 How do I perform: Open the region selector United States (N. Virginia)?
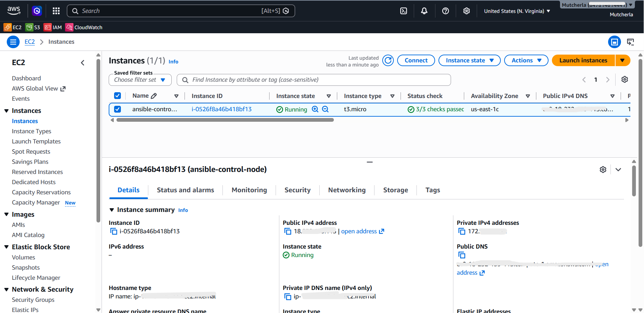click(x=517, y=11)
